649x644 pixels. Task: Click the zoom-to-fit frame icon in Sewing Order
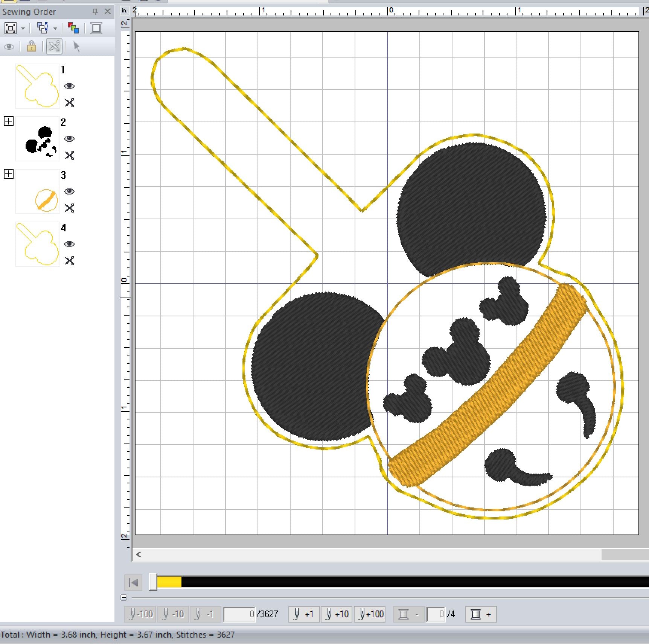tap(11, 28)
